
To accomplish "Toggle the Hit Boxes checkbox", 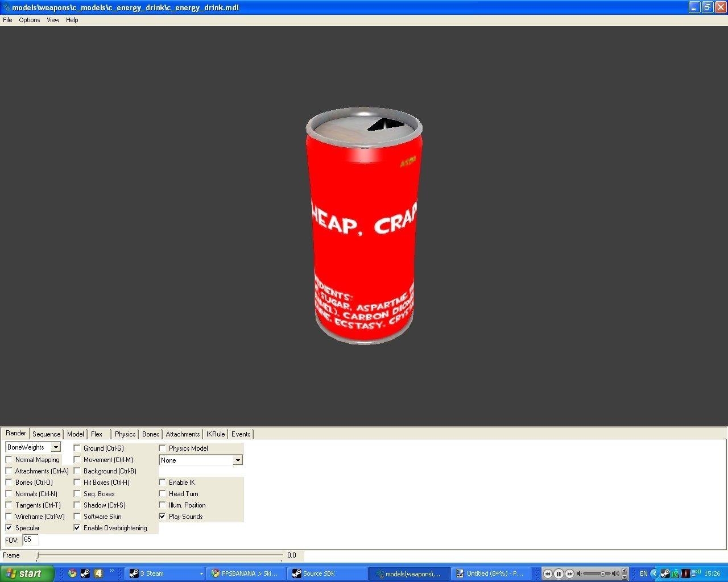I will [77, 483].
